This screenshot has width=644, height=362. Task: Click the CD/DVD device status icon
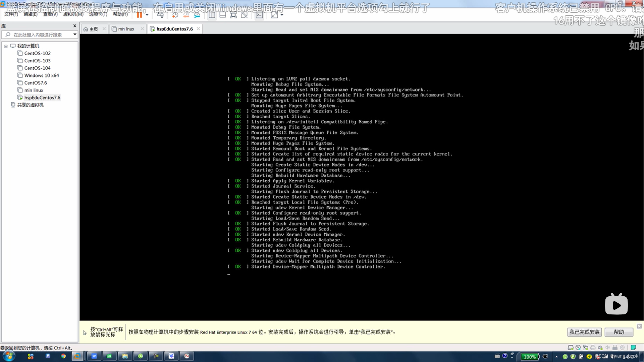click(578, 348)
